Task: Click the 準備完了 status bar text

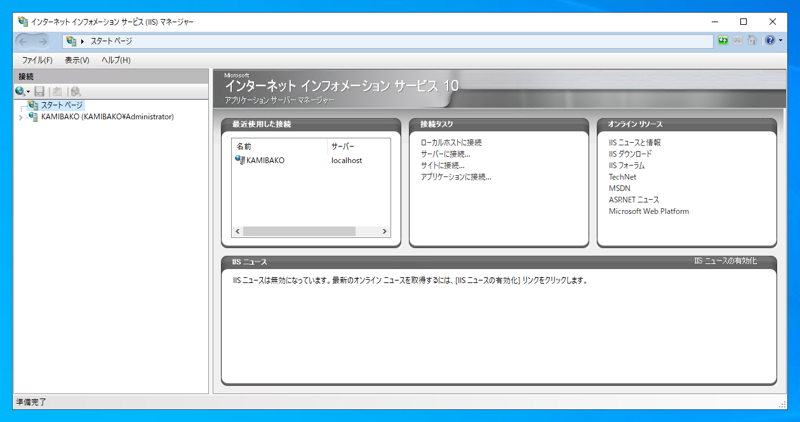Action: [31, 402]
